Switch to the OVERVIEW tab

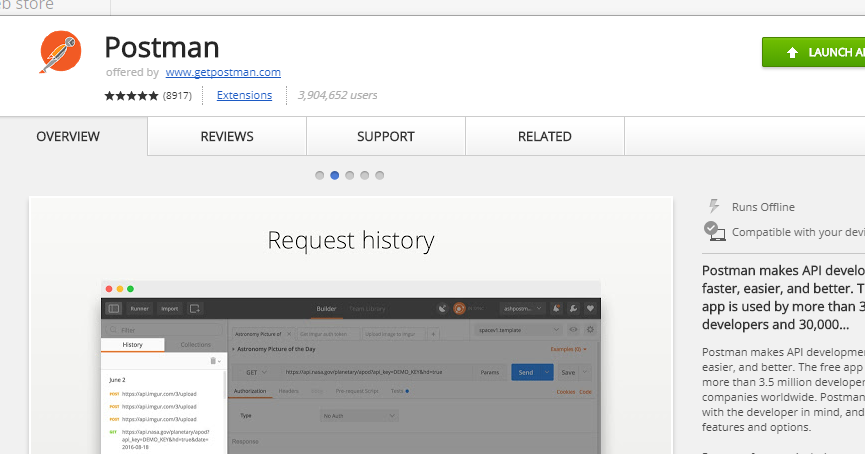(68, 136)
